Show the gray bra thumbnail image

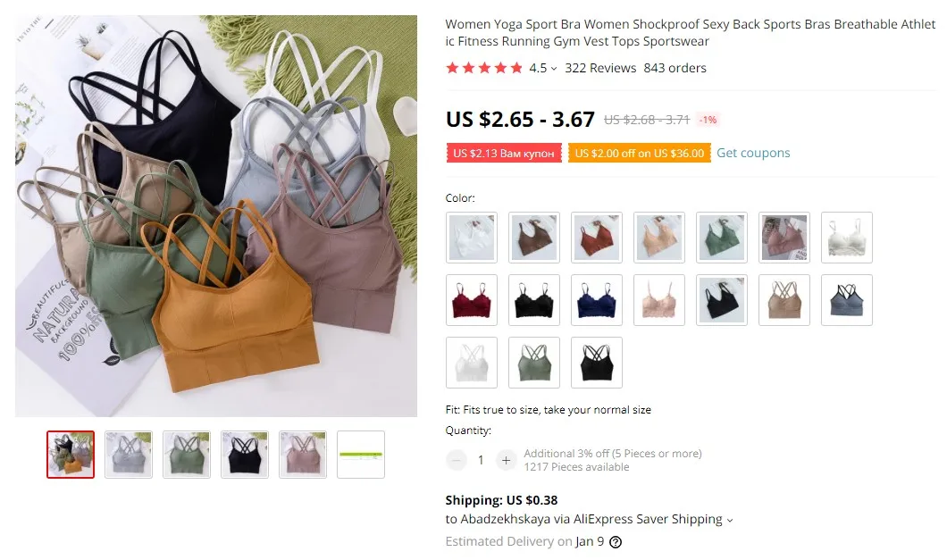pos(129,455)
